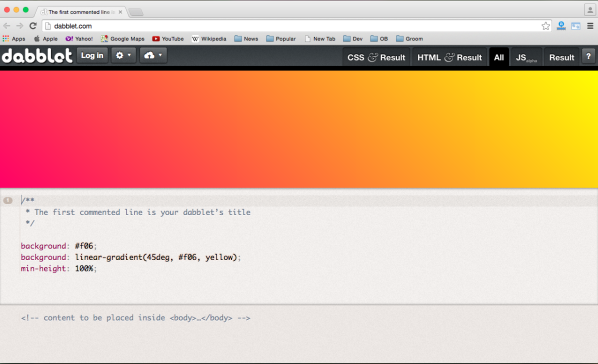Screen dimensions: 598x364
Task: Click the gradient result preview area
Action: 299,129
